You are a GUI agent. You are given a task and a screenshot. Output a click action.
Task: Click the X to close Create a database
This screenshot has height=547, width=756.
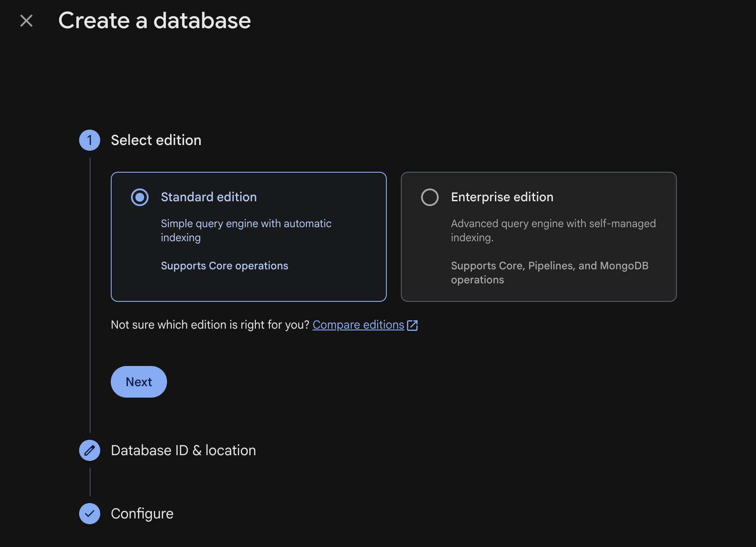(x=26, y=21)
